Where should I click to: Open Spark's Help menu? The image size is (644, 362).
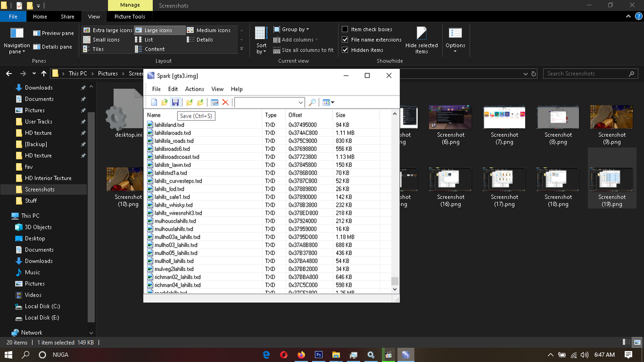tap(236, 89)
